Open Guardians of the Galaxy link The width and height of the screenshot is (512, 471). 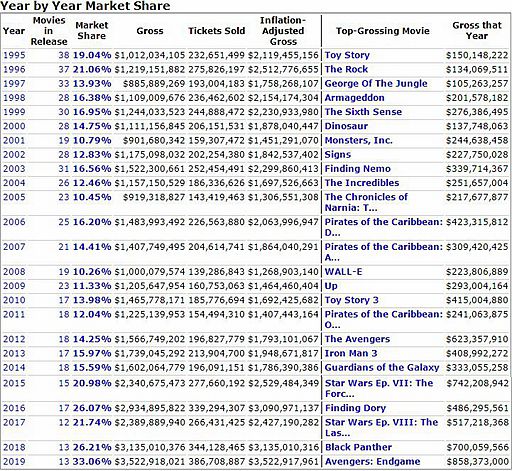pyautogui.click(x=382, y=368)
